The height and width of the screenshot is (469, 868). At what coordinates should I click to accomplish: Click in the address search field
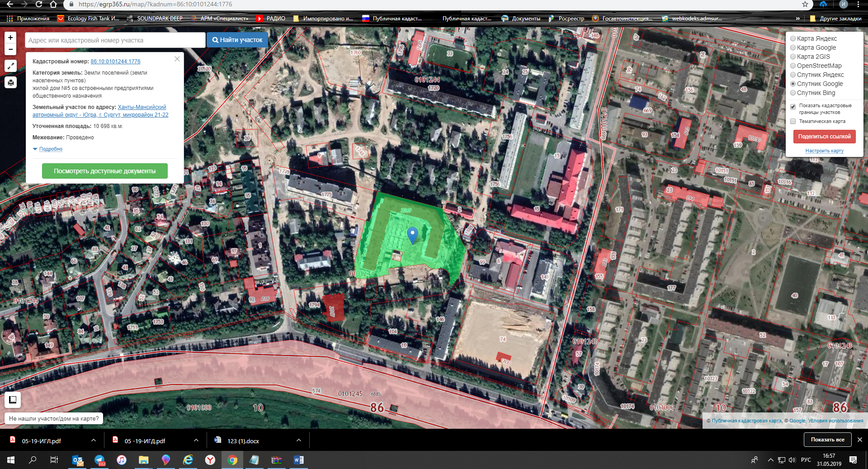(115, 40)
